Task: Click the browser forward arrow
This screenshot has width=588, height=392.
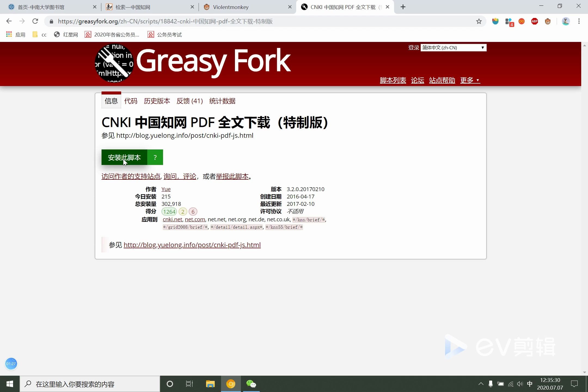Action: tap(22, 21)
